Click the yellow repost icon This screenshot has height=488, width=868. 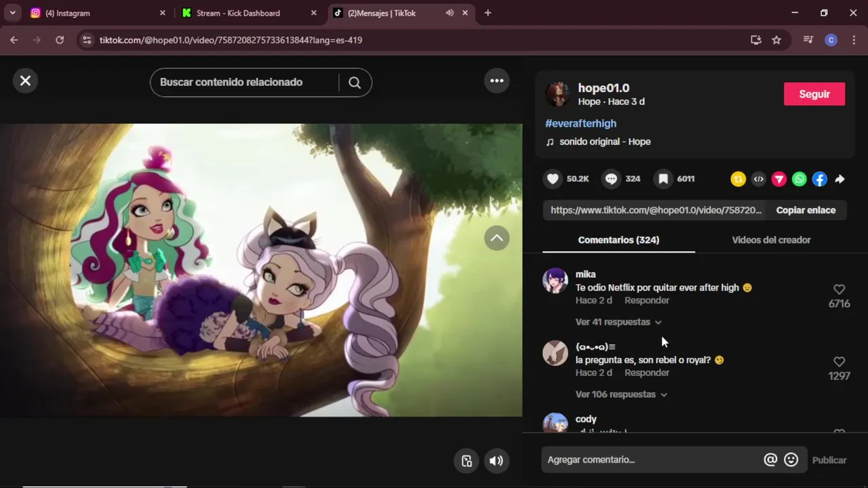[738, 179]
